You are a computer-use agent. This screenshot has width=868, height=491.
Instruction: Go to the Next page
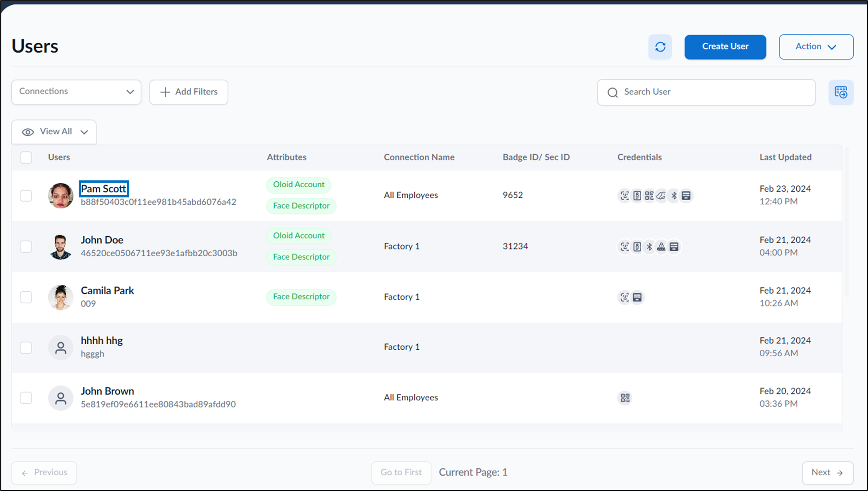(827, 473)
